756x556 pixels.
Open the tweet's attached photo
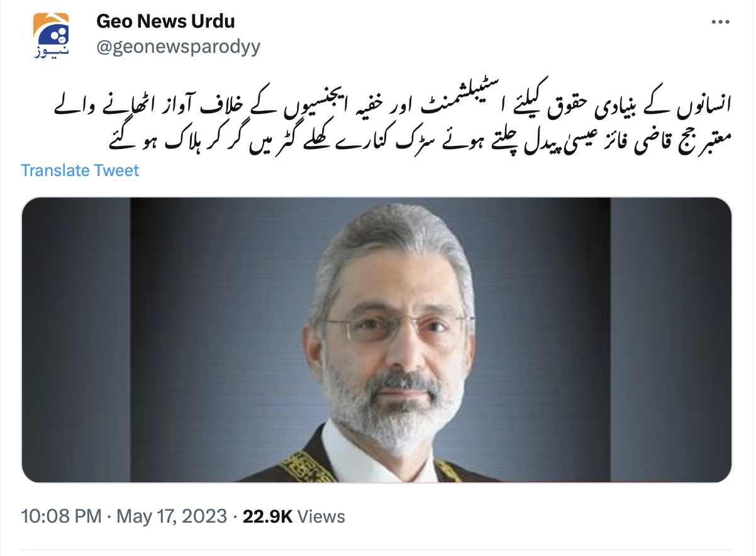[377, 340]
